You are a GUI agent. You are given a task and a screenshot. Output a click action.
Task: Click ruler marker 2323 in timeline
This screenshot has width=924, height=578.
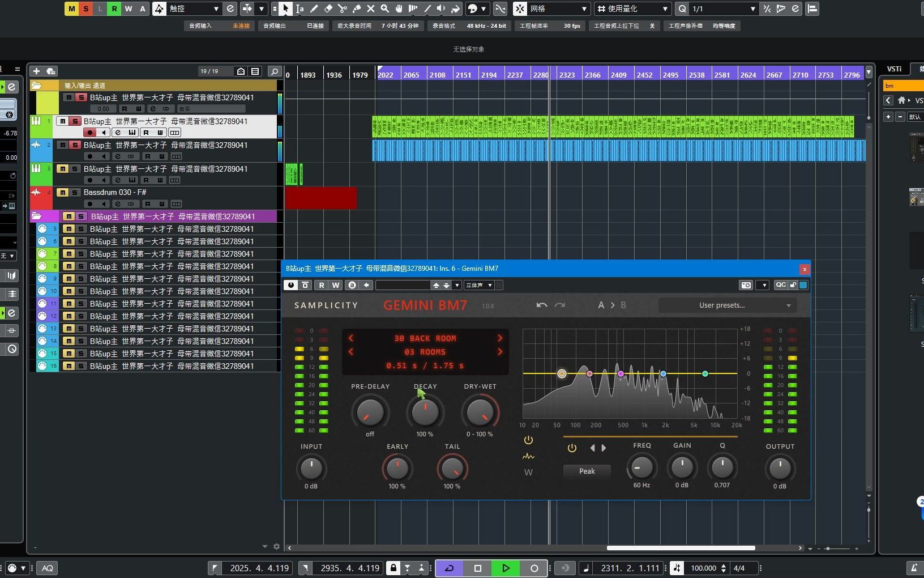point(567,75)
